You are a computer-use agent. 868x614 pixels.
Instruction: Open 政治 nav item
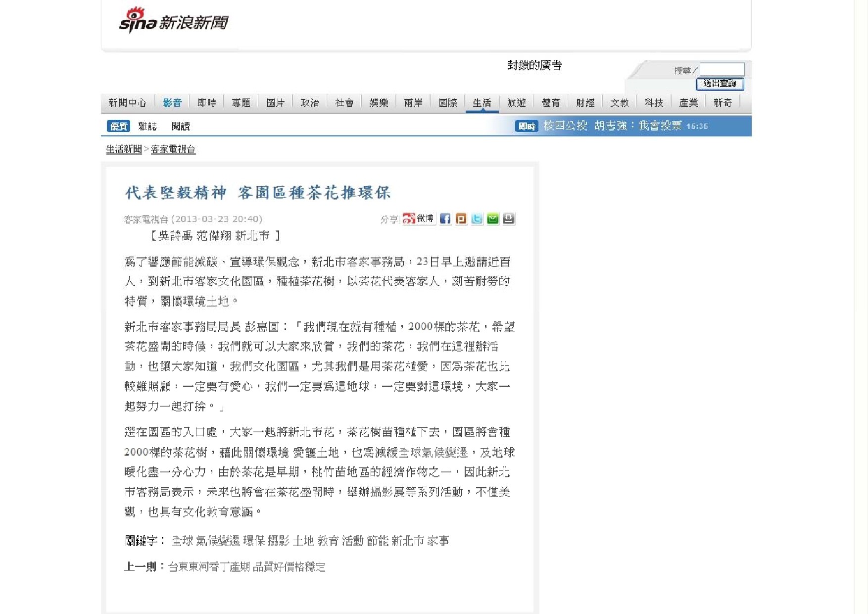310,102
